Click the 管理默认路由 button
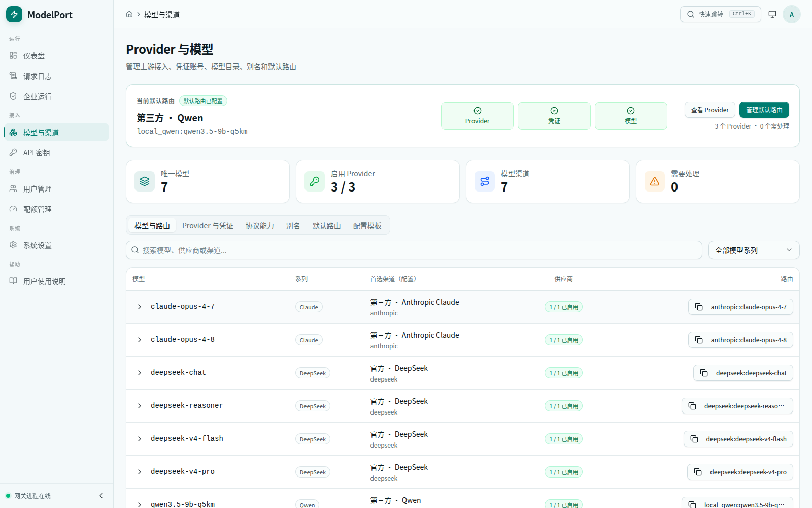The height and width of the screenshot is (508, 812). pyautogui.click(x=764, y=110)
